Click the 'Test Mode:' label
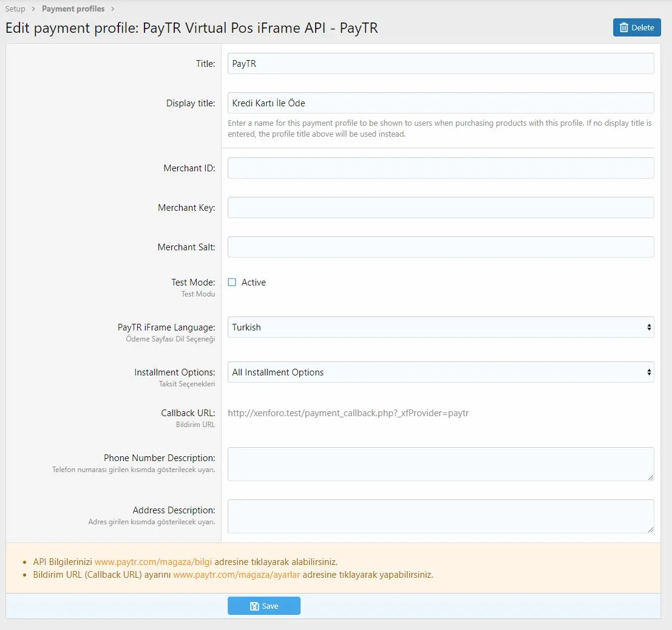 [x=193, y=282]
